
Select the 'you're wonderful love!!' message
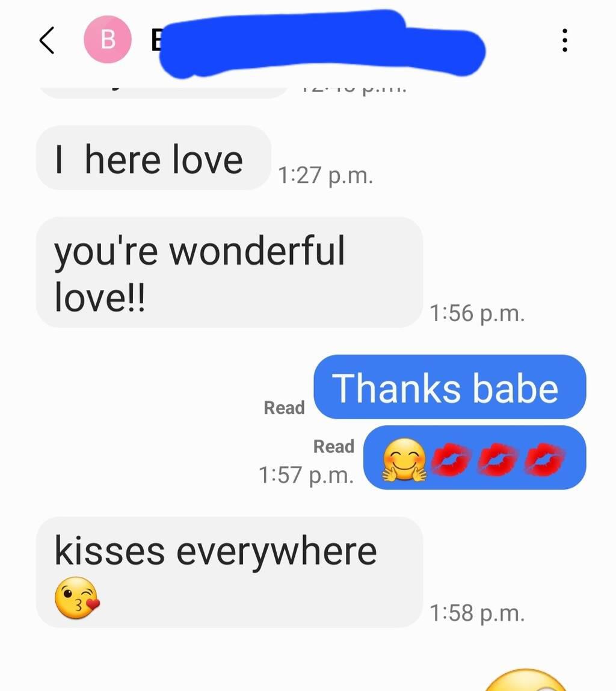[229, 272]
